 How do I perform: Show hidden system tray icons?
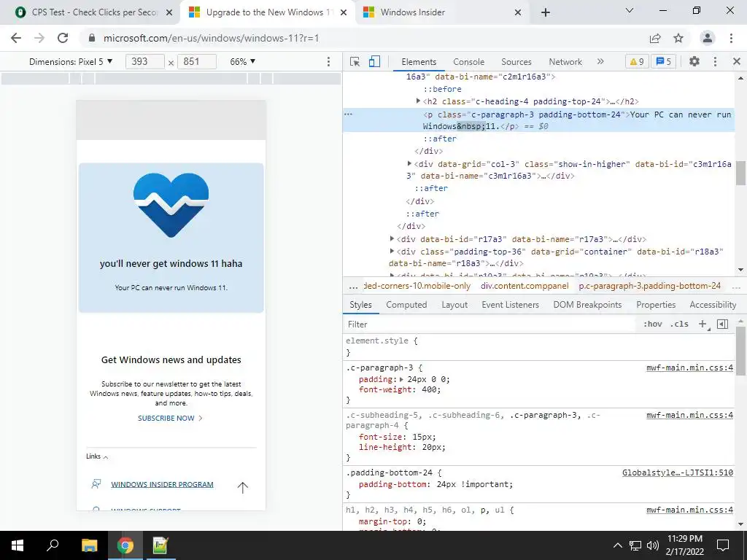pyautogui.click(x=617, y=545)
